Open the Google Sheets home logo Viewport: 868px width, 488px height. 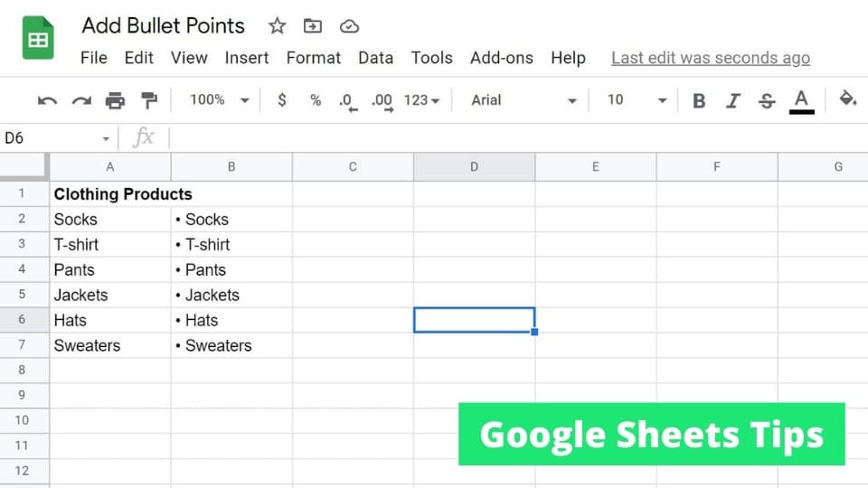click(x=38, y=38)
